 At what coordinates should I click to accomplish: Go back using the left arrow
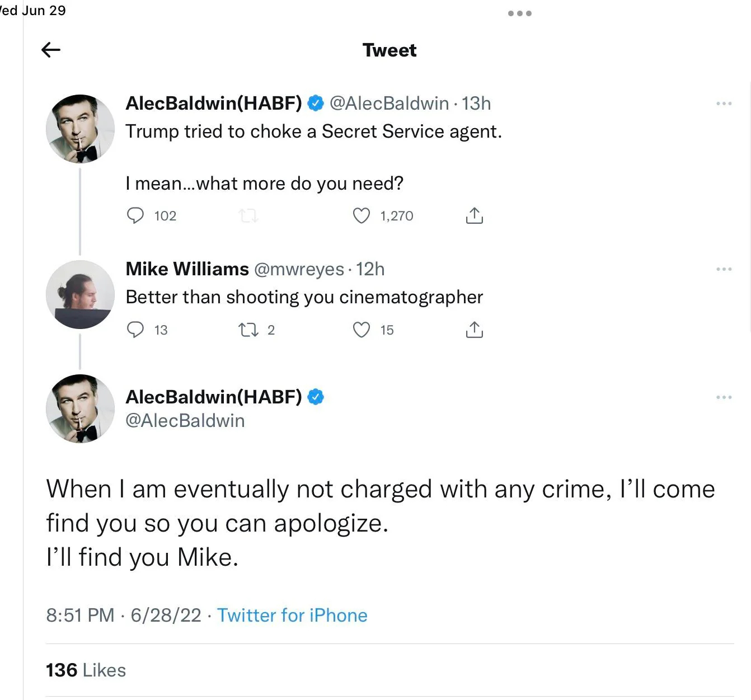[x=51, y=50]
